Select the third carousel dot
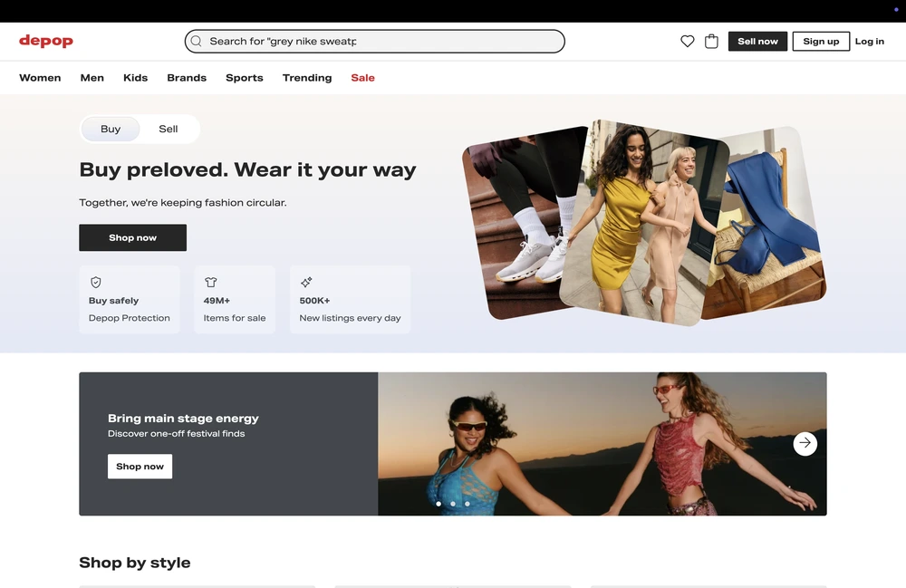The height and width of the screenshot is (588, 906). pos(467,503)
